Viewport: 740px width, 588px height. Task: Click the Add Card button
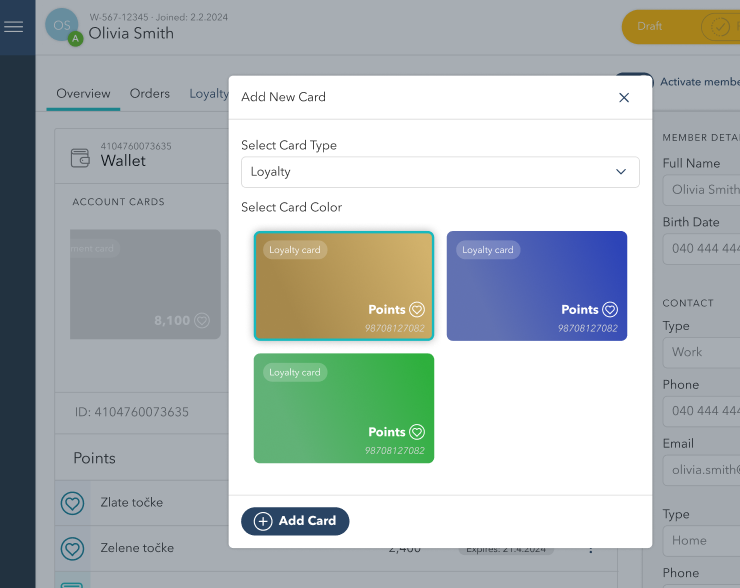295,521
